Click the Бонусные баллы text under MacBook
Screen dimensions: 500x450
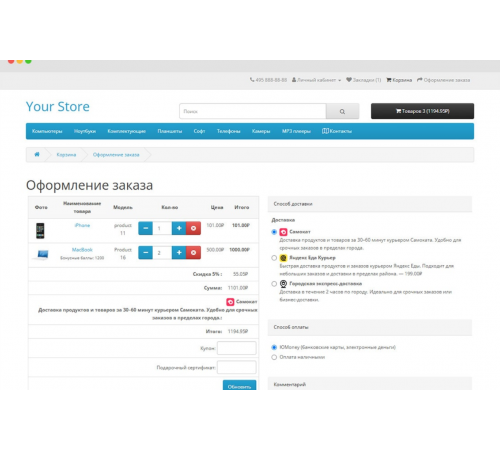pyautogui.click(x=82, y=258)
